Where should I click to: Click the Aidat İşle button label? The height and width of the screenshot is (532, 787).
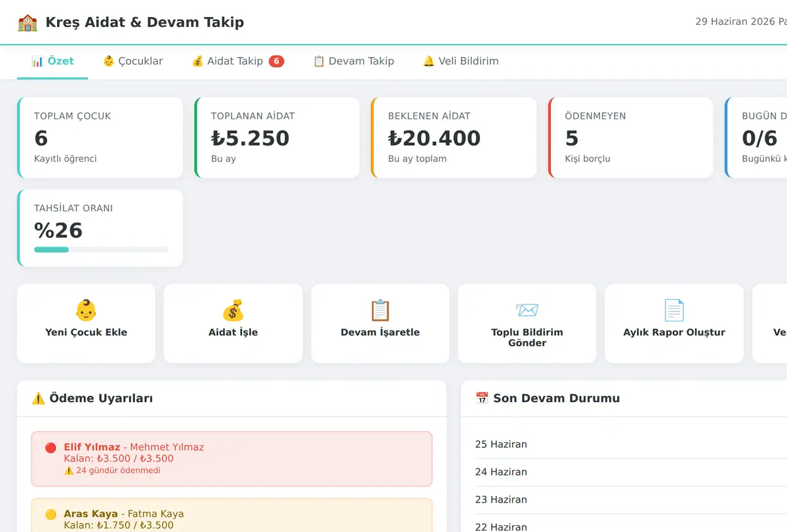(x=233, y=333)
